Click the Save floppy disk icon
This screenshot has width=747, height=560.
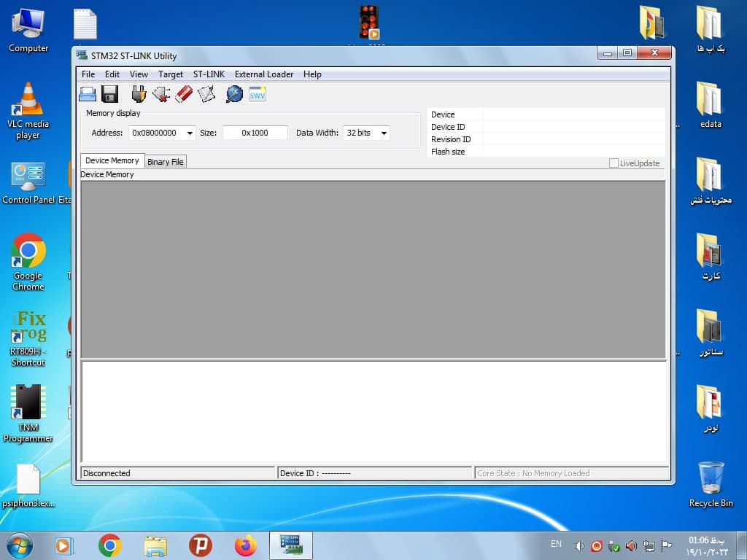coord(110,94)
